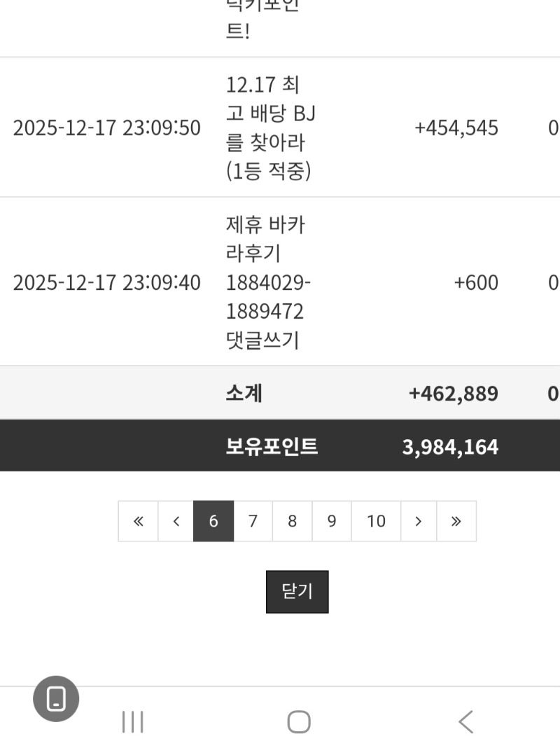Click the 소계 subtotal +462,889 value
Screen dimensions: 560x755
pyautogui.click(x=453, y=393)
